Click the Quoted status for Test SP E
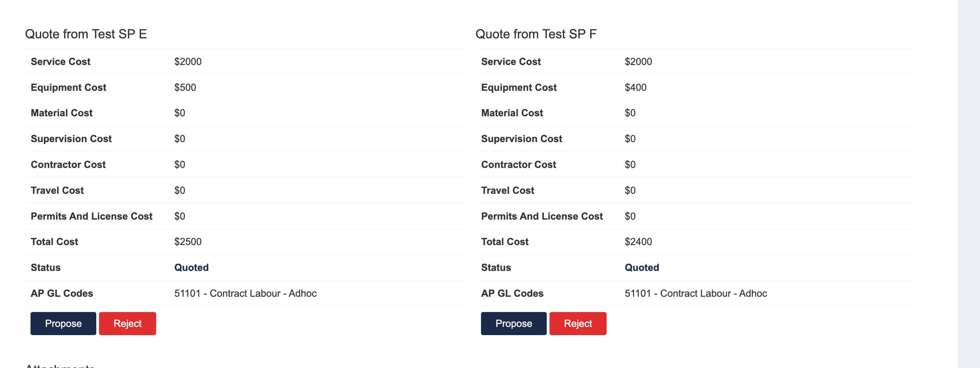 point(191,267)
